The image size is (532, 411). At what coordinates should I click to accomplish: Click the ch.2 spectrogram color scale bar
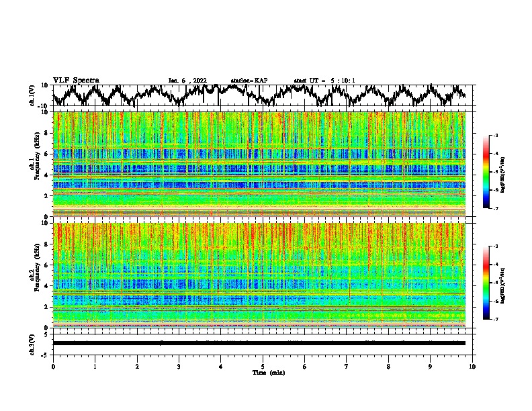[x=486, y=283]
